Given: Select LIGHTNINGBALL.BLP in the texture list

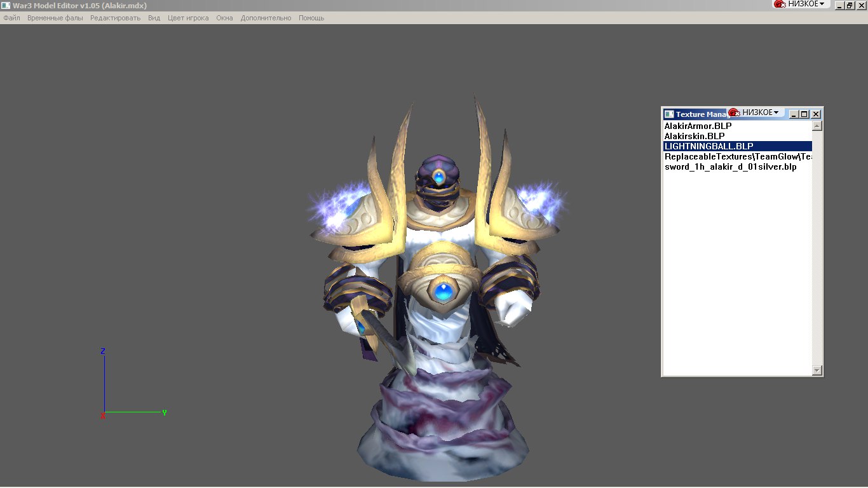Looking at the screenshot, I should 738,146.
